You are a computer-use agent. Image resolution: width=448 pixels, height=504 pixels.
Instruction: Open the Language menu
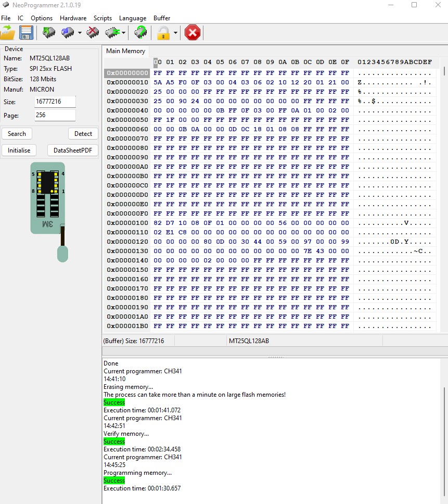tap(132, 18)
